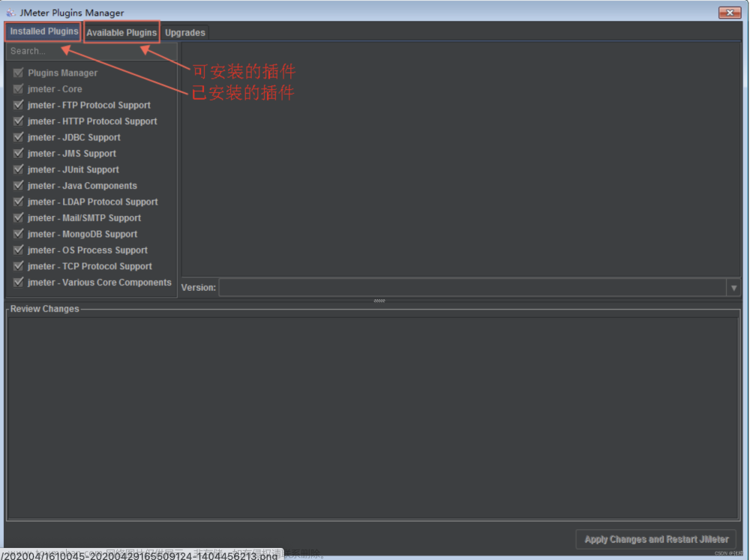This screenshot has height=560, width=750.
Task: Toggle the Plugins Manager checkbox
Action: coord(18,73)
